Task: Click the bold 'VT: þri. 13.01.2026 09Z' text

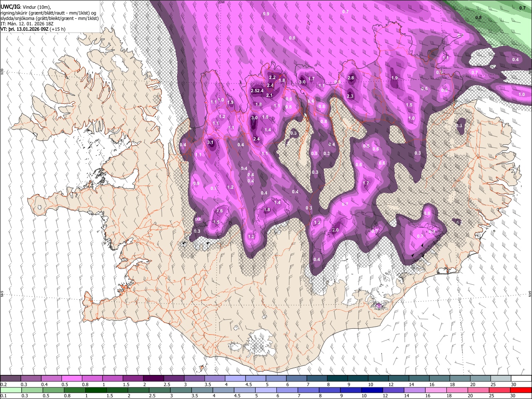Action: [24, 29]
